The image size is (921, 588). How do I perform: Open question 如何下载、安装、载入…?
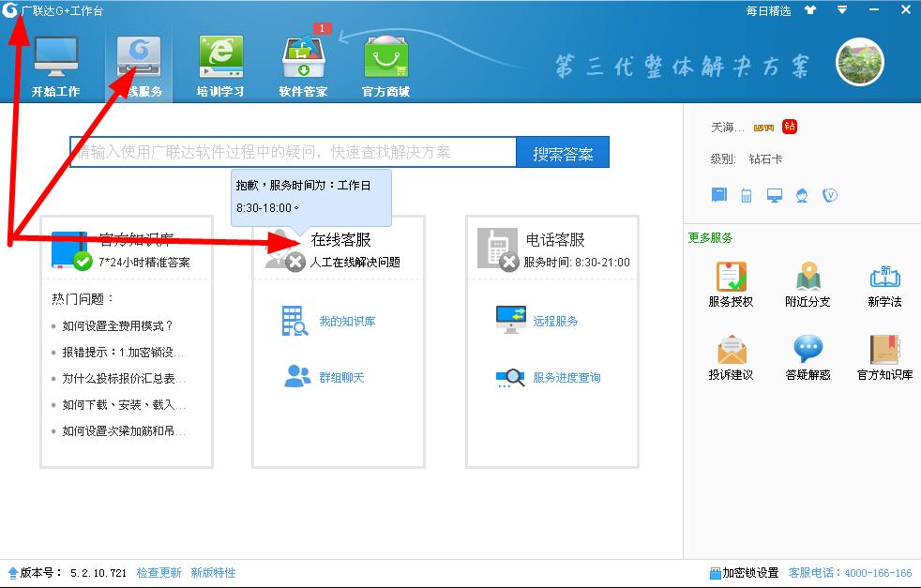pos(124,405)
